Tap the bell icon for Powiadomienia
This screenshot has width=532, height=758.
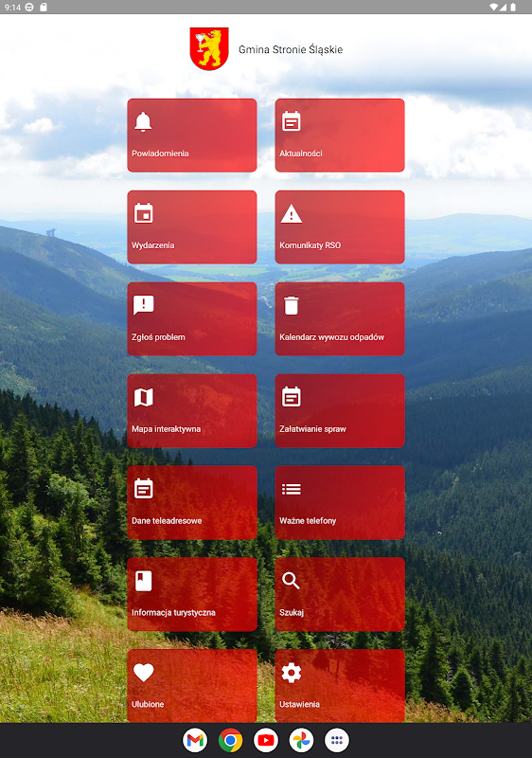pos(143,121)
